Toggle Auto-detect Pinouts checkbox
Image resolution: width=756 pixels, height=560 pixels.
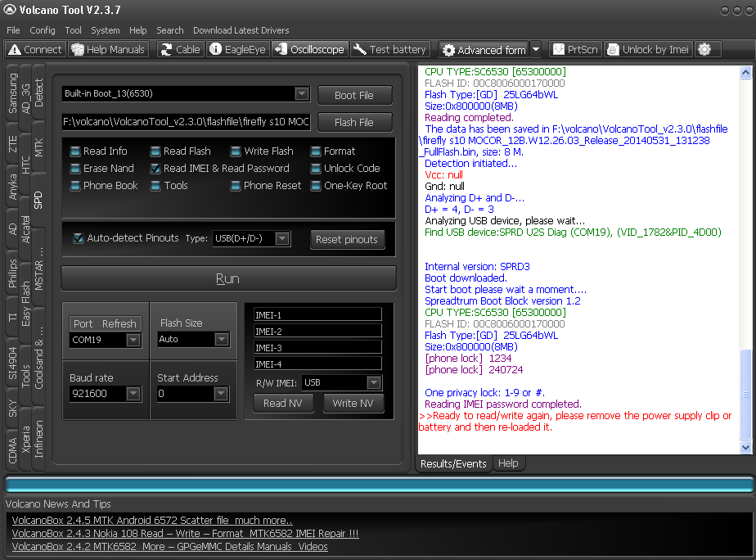[78, 238]
